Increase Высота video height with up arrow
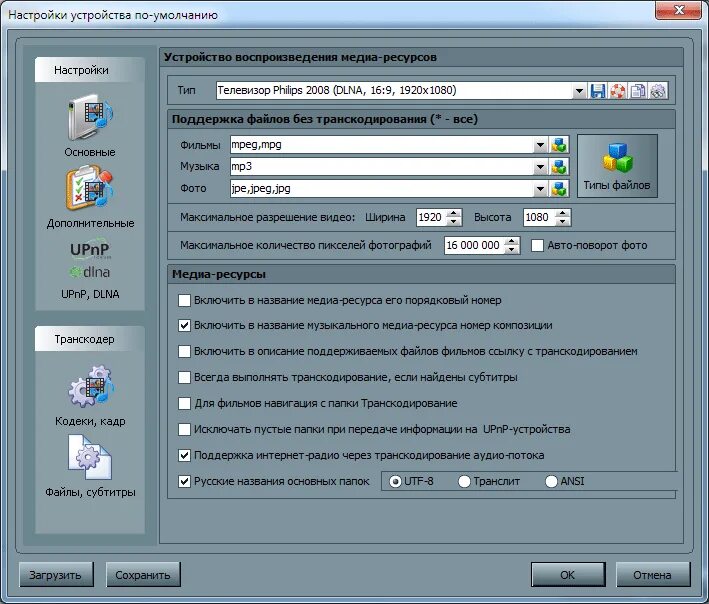This screenshot has width=709, height=604. coord(562,213)
